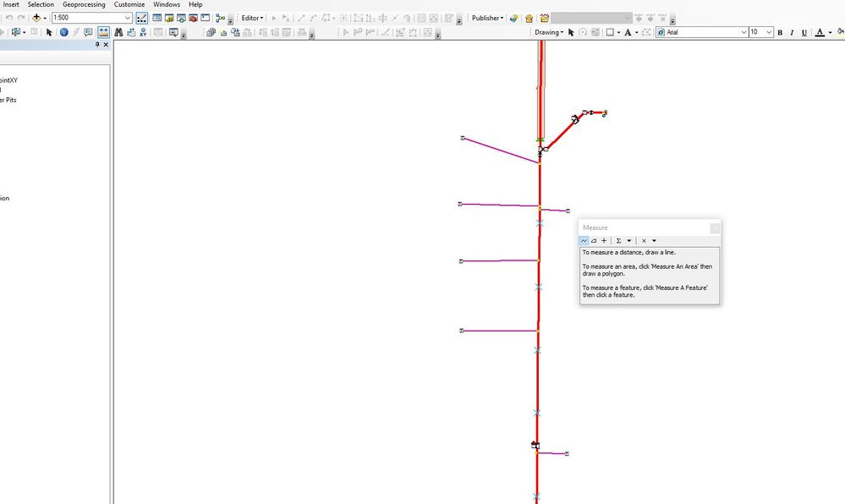Image resolution: width=845 pixels, height=504 pixels.
Task: Open the Insert menu
Action: pos(11,4)
